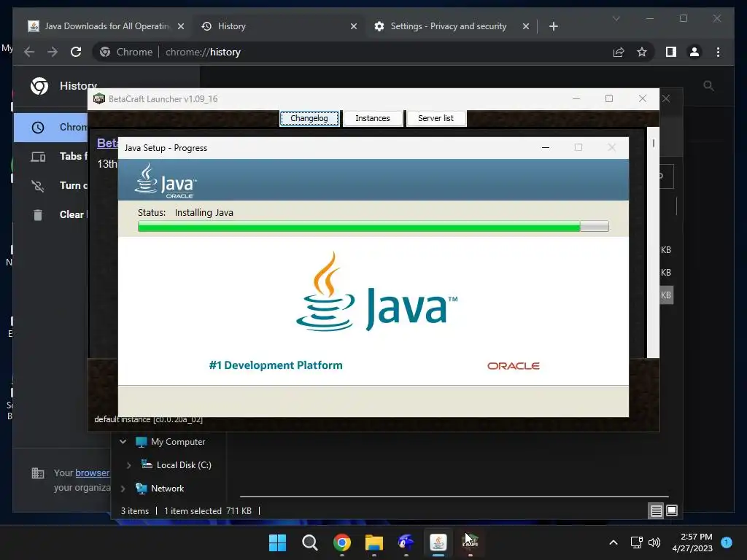Collapse My Computer tree node
Screen dimensions: 747x560
pos(123,442)
